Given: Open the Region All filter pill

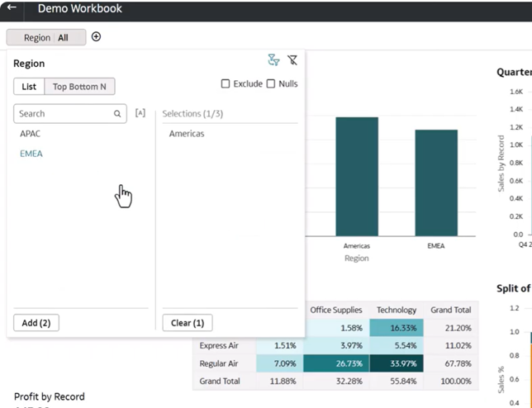Looking at the screenshot, I should [46, 37].
